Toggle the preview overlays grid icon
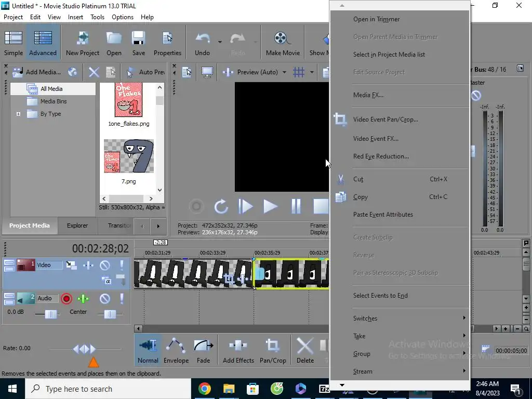 click(x=299, y=72)
